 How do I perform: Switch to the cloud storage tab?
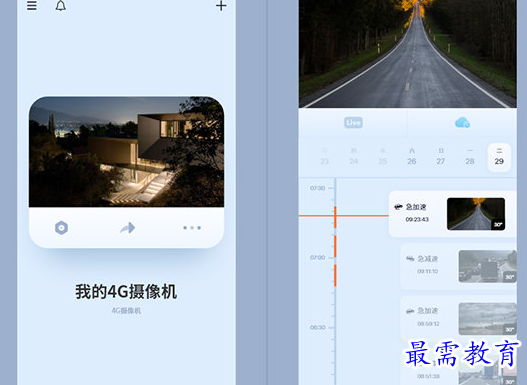462,123
